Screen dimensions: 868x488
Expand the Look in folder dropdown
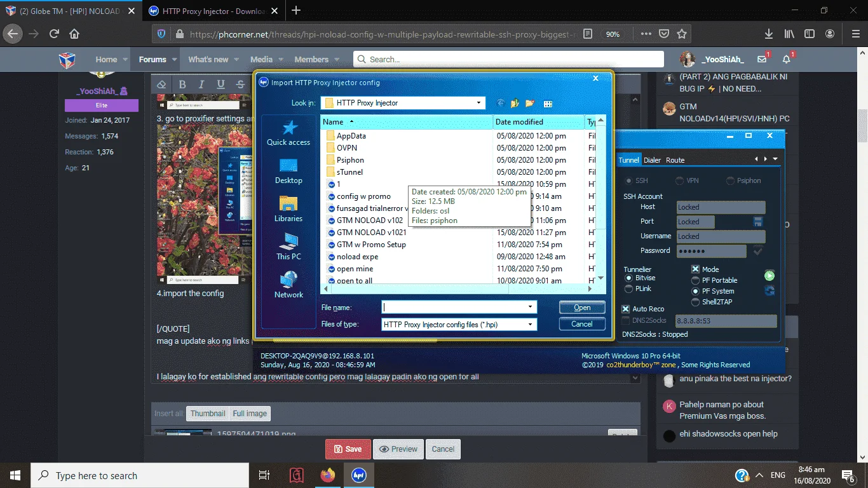[x=479, y=103]
